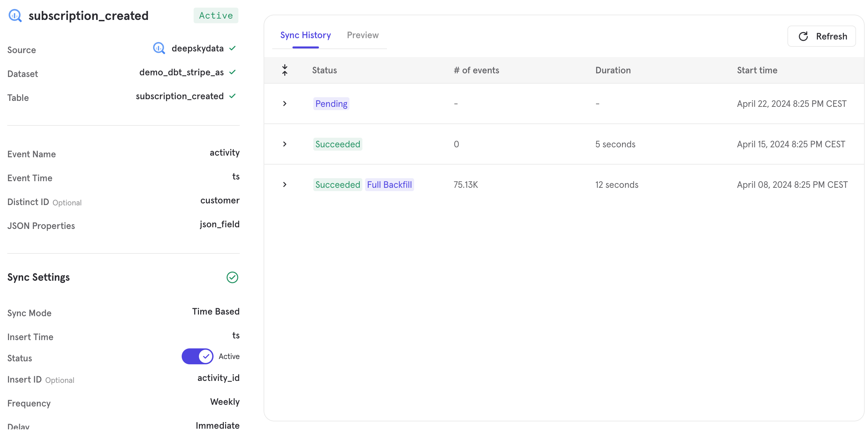
Task: Click the Full Backfill badge
Action: coord(389,185)
